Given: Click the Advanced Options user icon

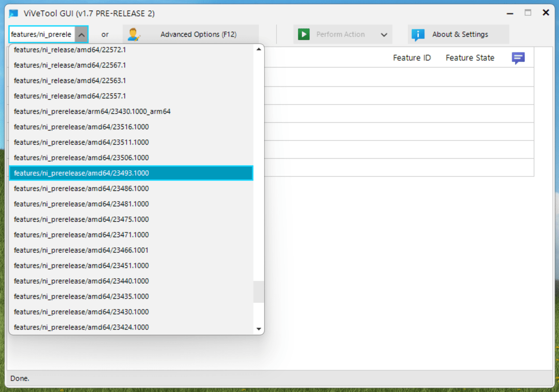Looking at the screenshot, I should pyautogui.click(x=134, y=35).
